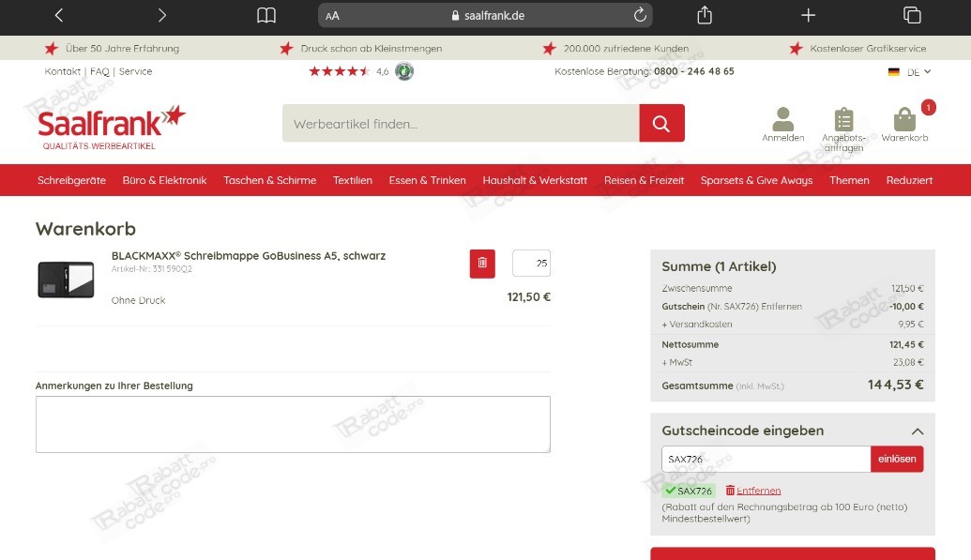The height and width of the screenshot is (560, 971).
Task: Open the AA reader text options
Action: pyautogui.click(x=332, y=16)
